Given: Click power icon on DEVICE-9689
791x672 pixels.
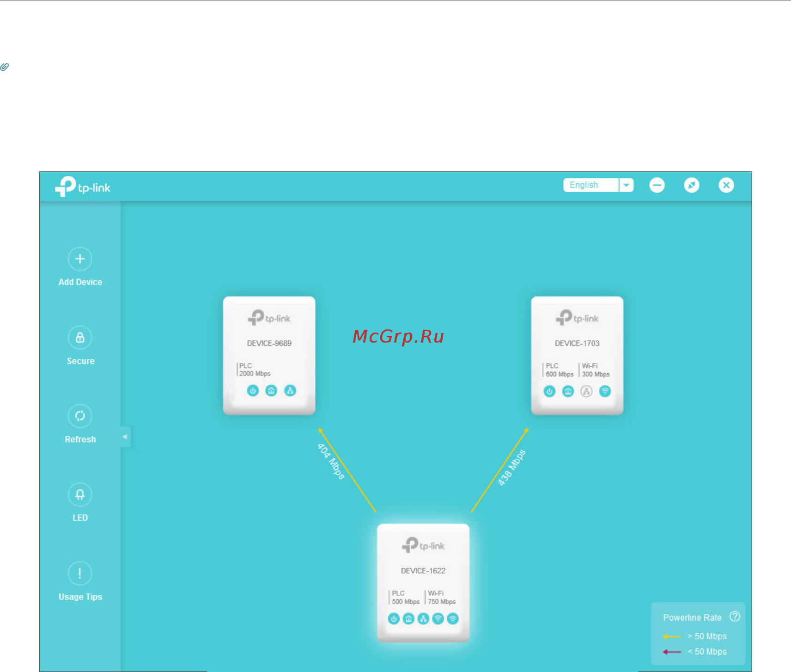Looking at the screenshot, I should 253,391.
